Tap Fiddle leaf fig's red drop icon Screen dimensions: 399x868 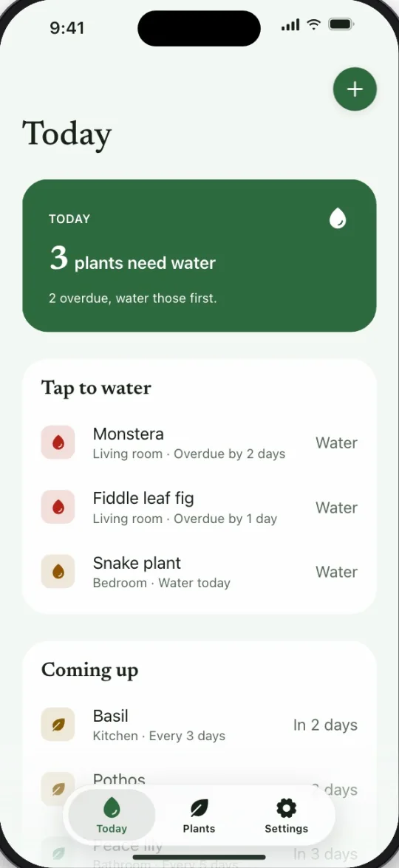[58, 507]
